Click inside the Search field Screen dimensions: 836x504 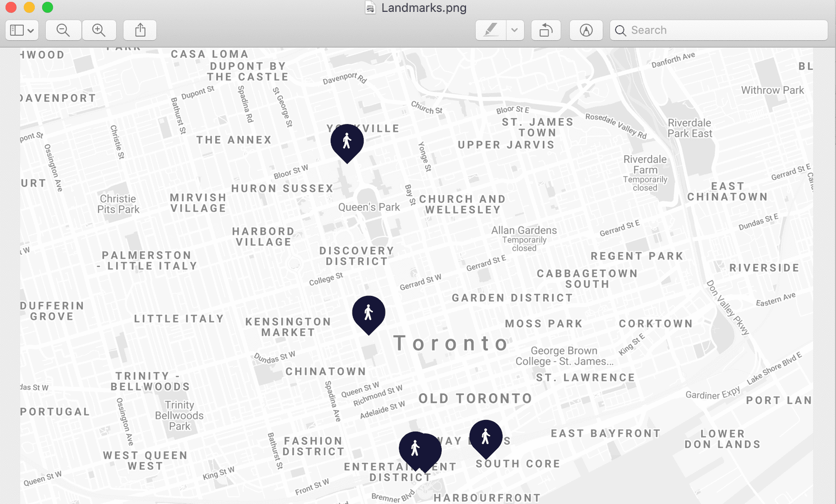[x=697, y=30]
